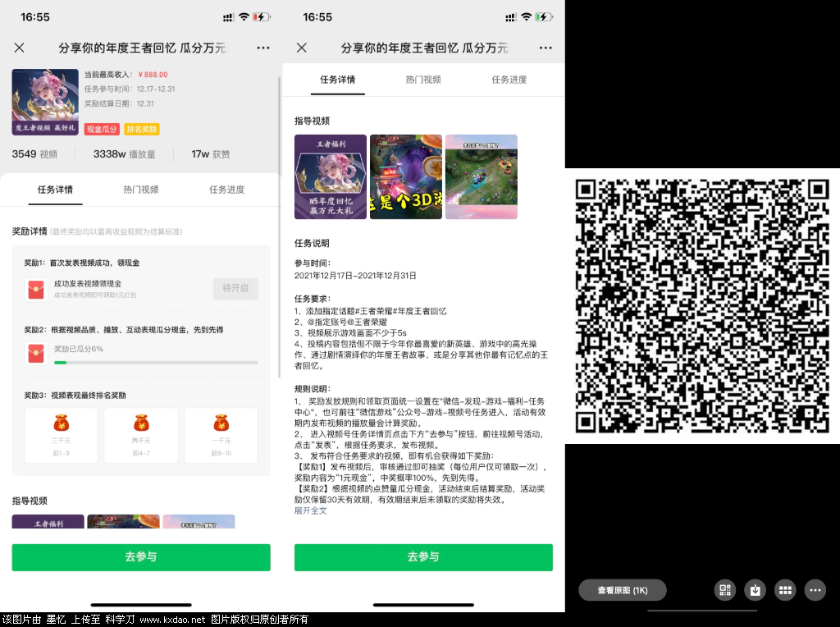The height and width of the screenshot is (627, 840).
Task: Tap the 现金瓜分 red tag
Action: (102, 129)
